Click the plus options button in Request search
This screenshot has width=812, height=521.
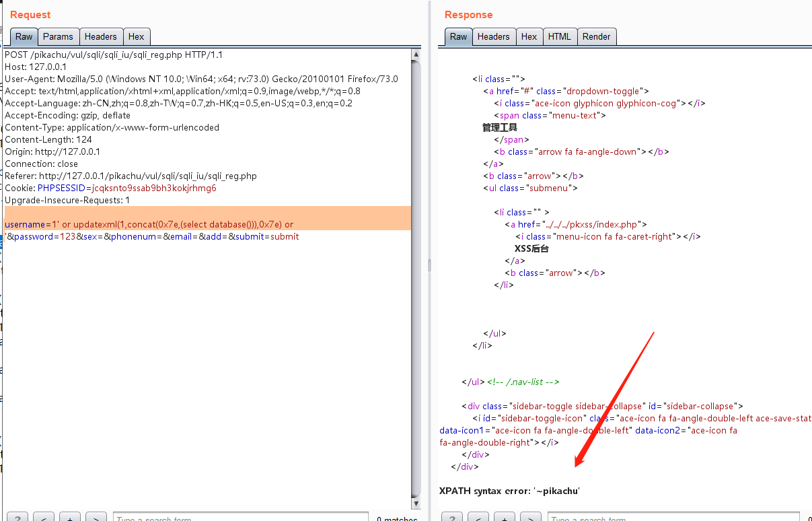69,518
